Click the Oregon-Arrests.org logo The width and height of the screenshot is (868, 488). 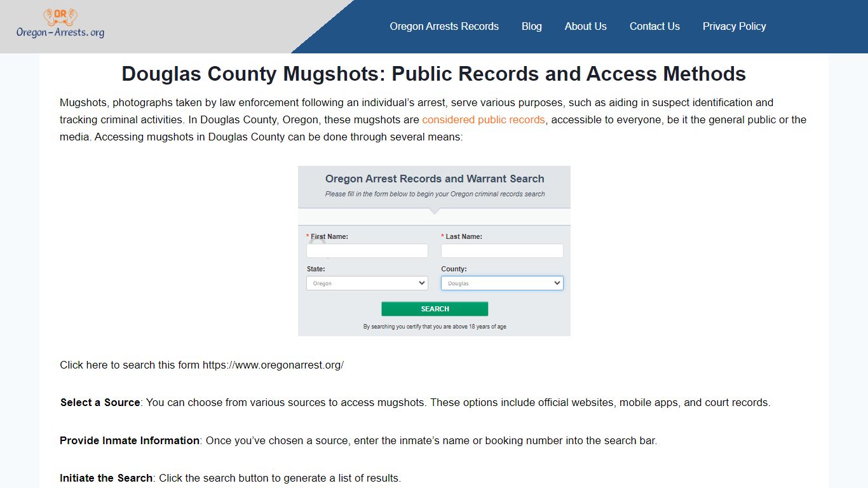click(x=60, y=24)
